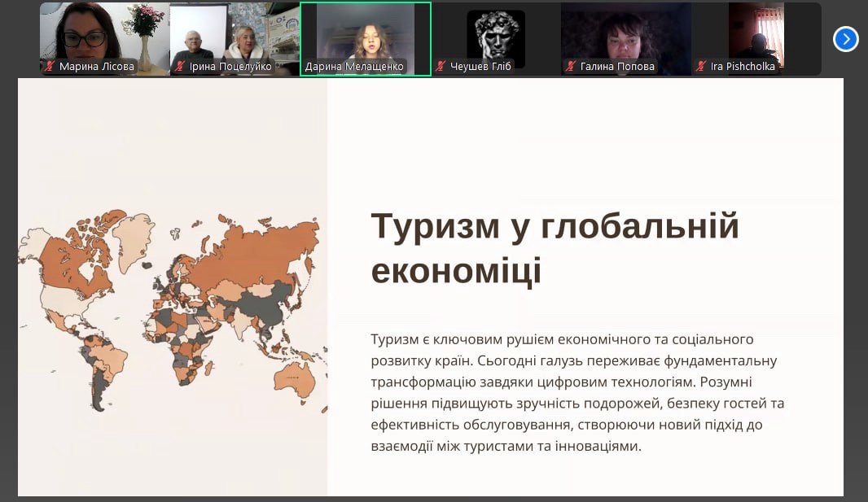Show next participants with the blue arrow
Image resolution: width=868 pixels, height=502 pixels.
coord(846,38)
